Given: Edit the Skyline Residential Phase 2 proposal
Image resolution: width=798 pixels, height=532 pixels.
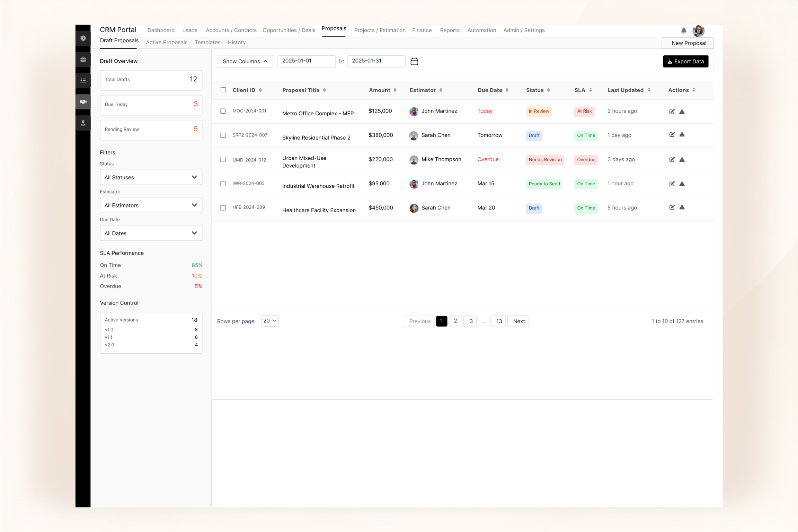Looking at the screenshot, I should [x=672, y=134].
